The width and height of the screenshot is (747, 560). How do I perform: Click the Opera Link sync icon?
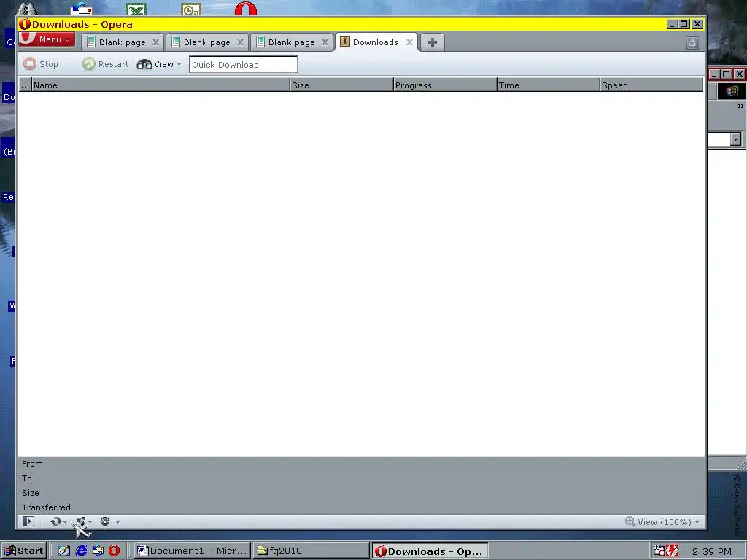(x=55, y=521)
